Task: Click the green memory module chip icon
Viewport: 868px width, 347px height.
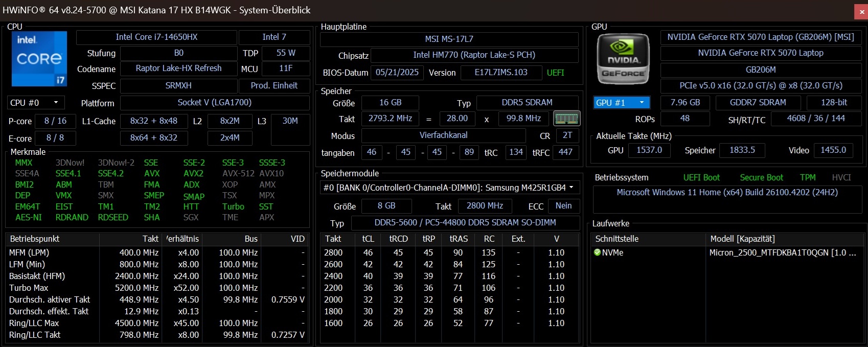Action: pos(566,119)
